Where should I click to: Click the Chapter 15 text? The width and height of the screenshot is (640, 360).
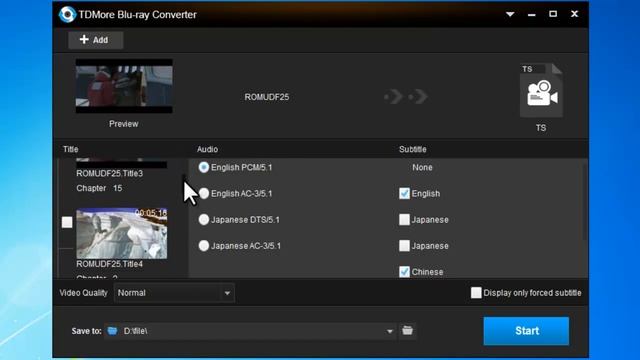tap(99, 188)
